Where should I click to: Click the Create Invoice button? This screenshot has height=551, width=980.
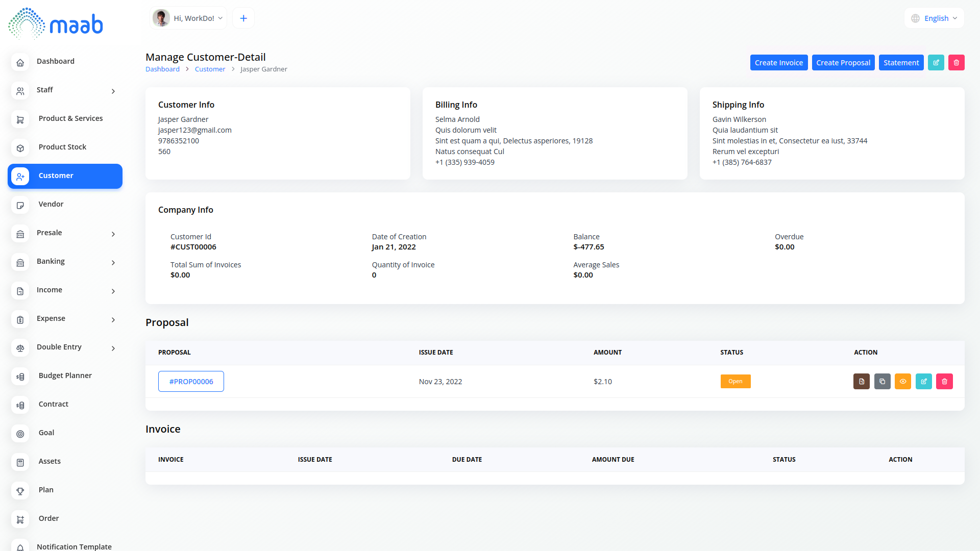778,62
